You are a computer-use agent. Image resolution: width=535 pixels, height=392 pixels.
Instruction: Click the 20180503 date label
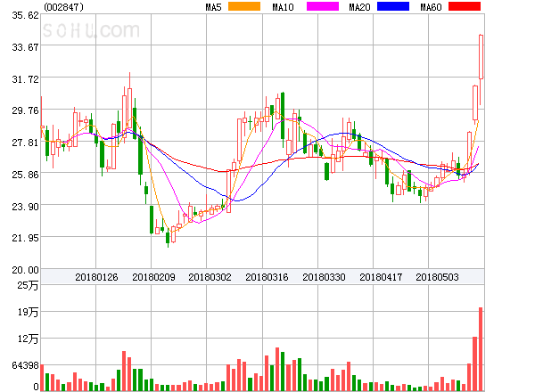tap(437, 277)
